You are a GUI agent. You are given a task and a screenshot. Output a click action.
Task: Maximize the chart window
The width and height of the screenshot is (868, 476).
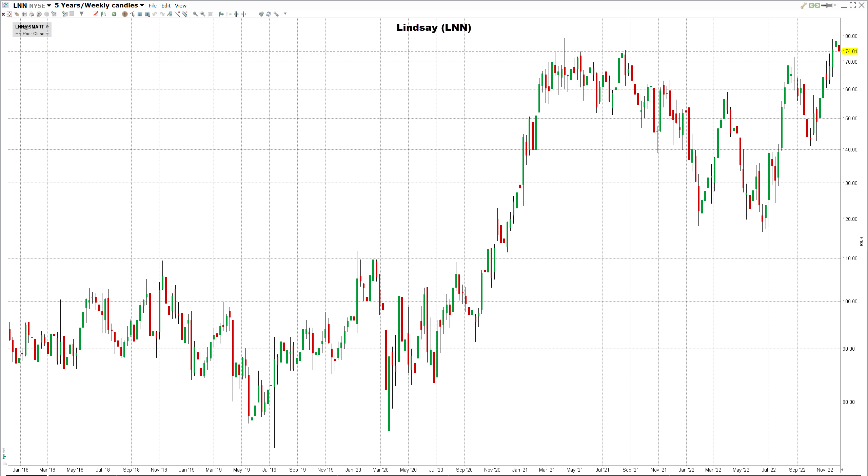coord(853,5)
